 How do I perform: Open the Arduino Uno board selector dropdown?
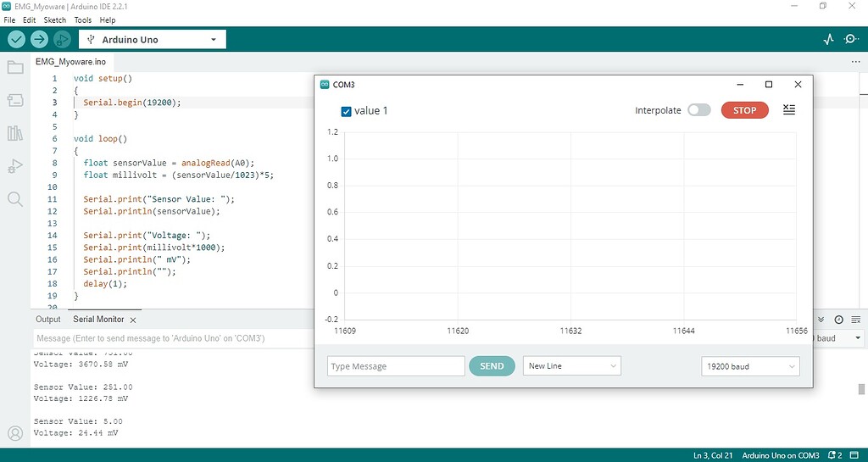(x=153, y=40)
